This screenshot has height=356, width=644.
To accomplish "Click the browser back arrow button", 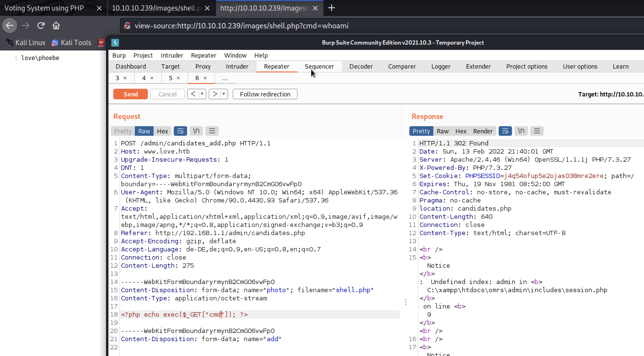I will pyautogui.click(x=10, y=25).
